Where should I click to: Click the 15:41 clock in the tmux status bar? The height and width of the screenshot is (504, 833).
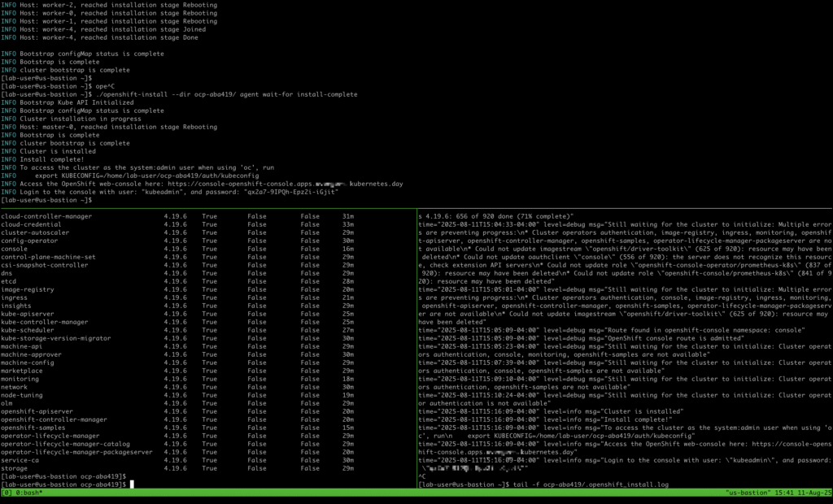click(x=783, y=493)
